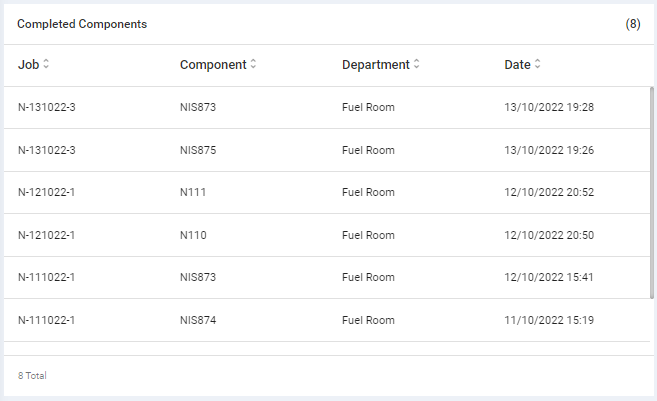Sort table by Date header
Screen dimensions: 657x401
pos(517,64)
